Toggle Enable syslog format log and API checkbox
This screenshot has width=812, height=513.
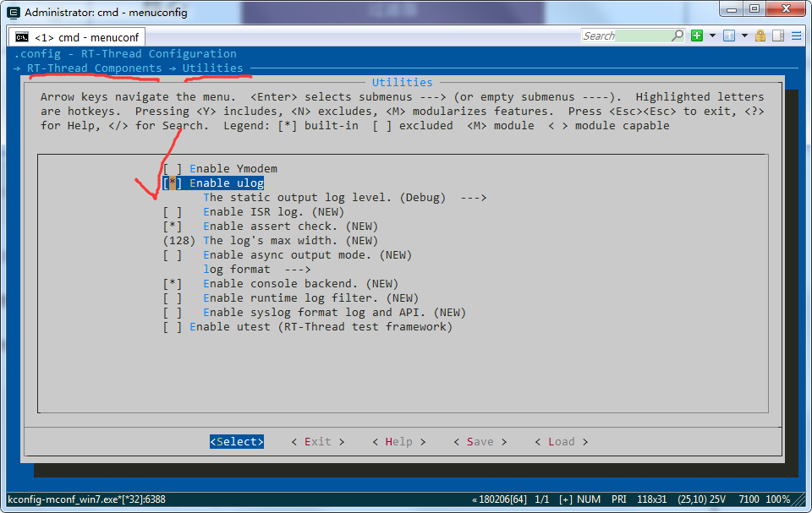(173, 313)
